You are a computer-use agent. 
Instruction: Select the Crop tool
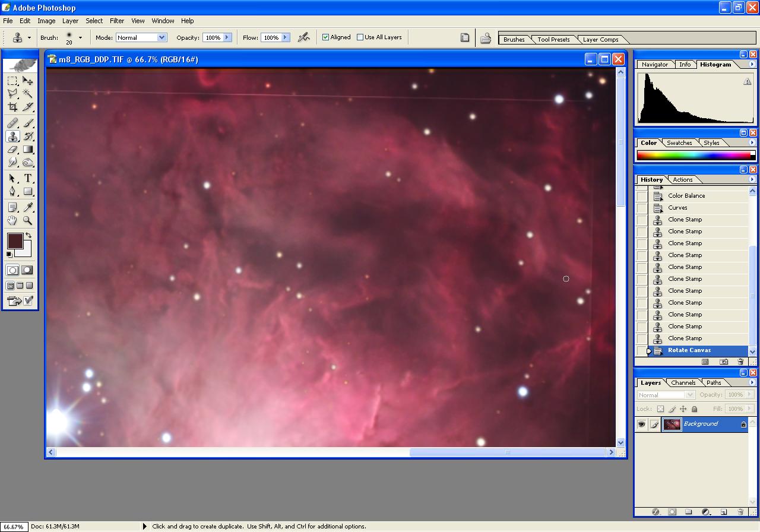click(12, 107)
